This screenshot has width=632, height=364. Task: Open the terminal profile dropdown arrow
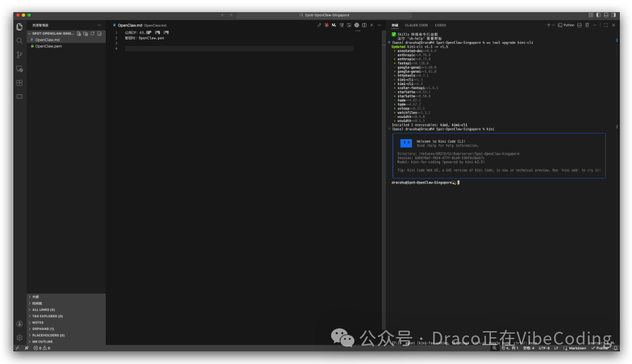[x=553, y=25]
